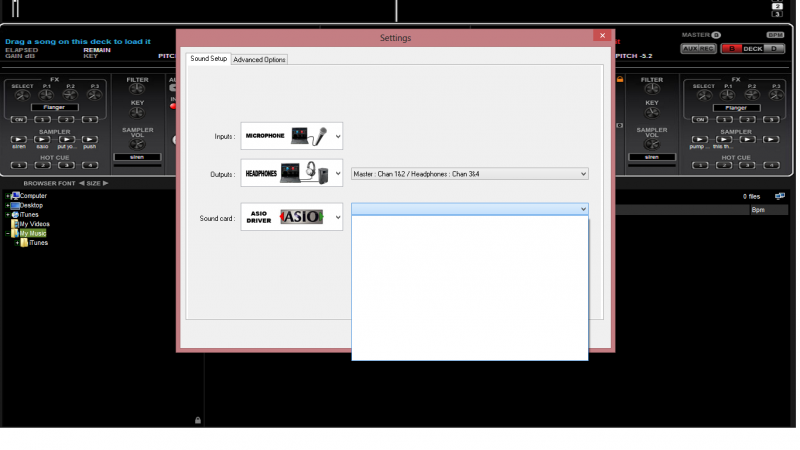Adjust right deck FX P.2 knob
Screen dimensions: 800x450
coord(752,95)
